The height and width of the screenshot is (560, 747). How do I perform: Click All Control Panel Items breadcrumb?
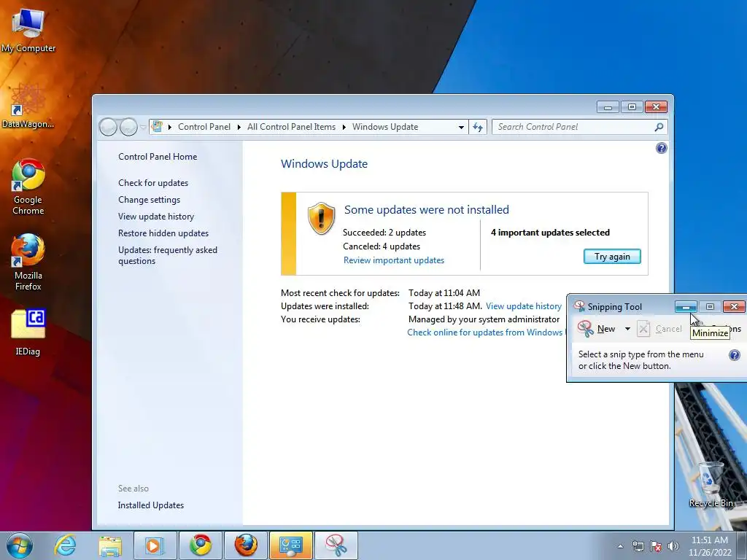[x=291, y=127]
